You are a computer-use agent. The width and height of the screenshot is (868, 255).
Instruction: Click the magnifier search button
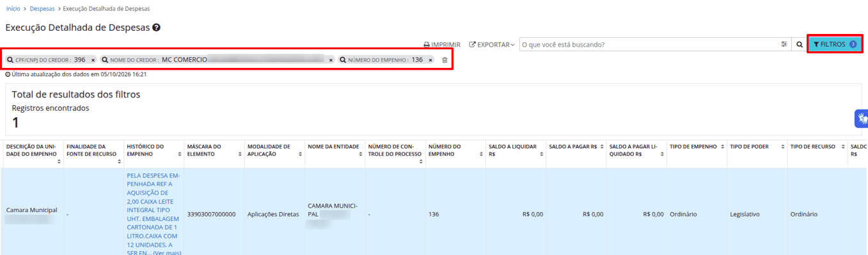click(799, 45)
